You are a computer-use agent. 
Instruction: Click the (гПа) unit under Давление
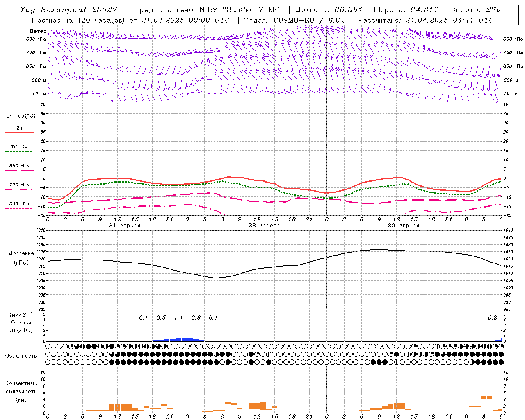[x=21, y=262]
